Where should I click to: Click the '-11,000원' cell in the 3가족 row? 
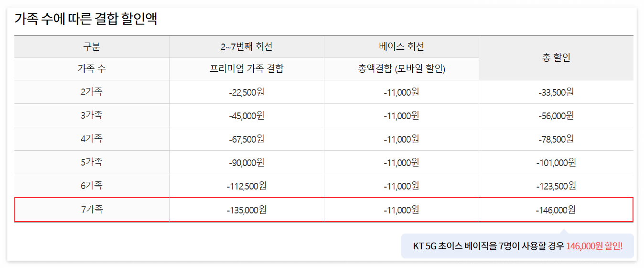(401, 115)
